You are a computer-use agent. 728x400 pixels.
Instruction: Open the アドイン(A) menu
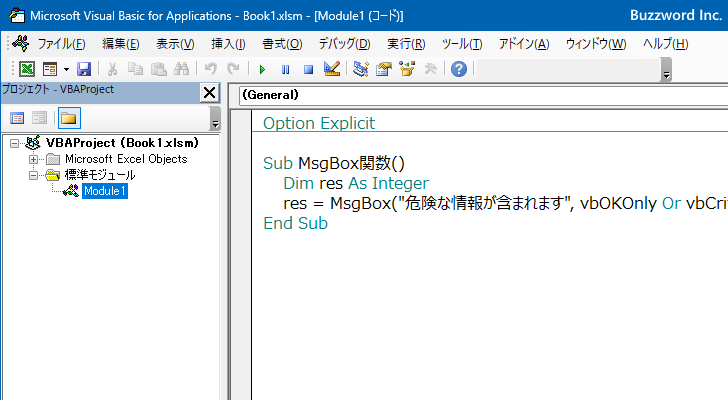(524, 44)
